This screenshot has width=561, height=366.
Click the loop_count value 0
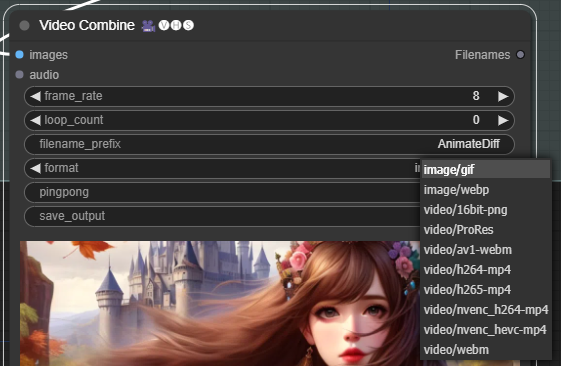coord(476,120)
